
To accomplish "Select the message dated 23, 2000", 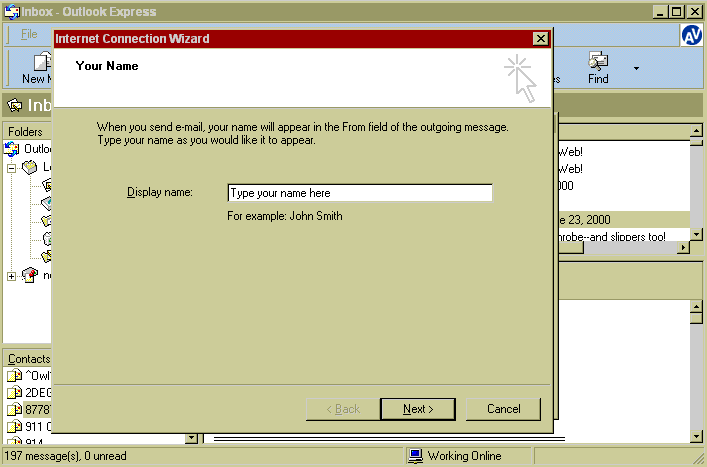I will pos(624,220).
